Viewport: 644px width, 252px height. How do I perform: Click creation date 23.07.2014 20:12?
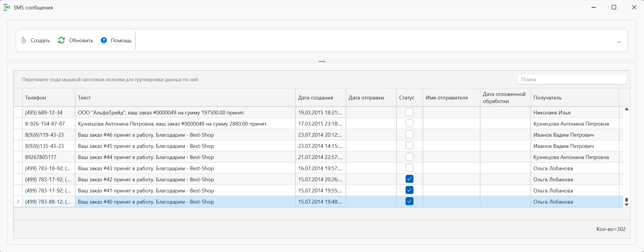click(x=321, y=135)
